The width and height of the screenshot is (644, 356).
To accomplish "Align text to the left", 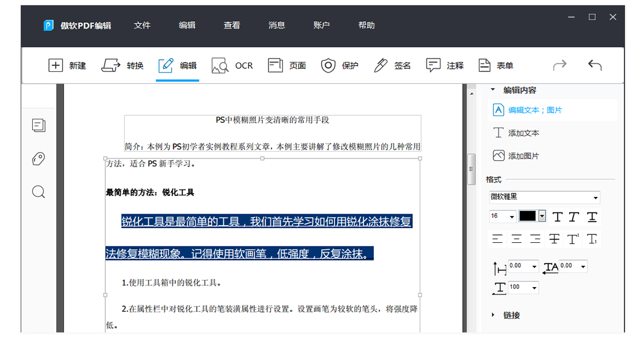I will tap(497, 239).
